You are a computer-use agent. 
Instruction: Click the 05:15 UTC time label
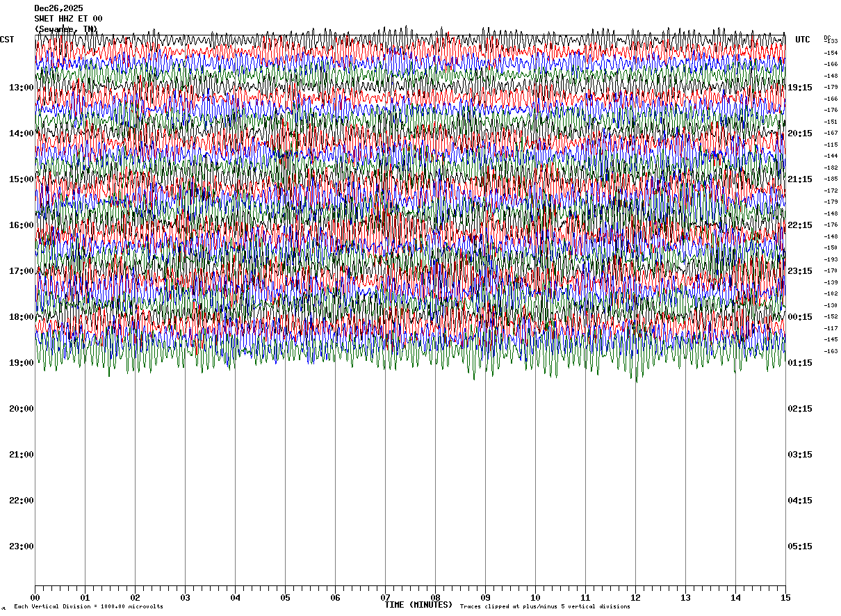click(799, 546)
